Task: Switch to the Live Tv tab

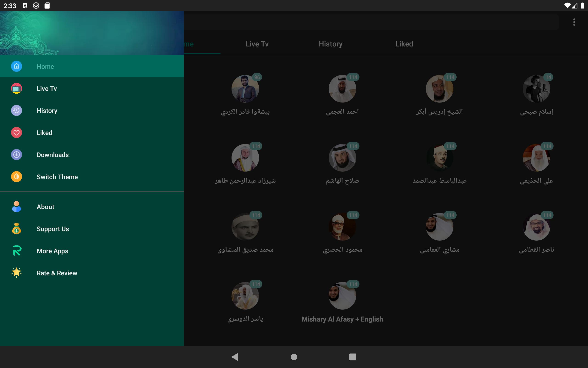Action: click(257, 44)
